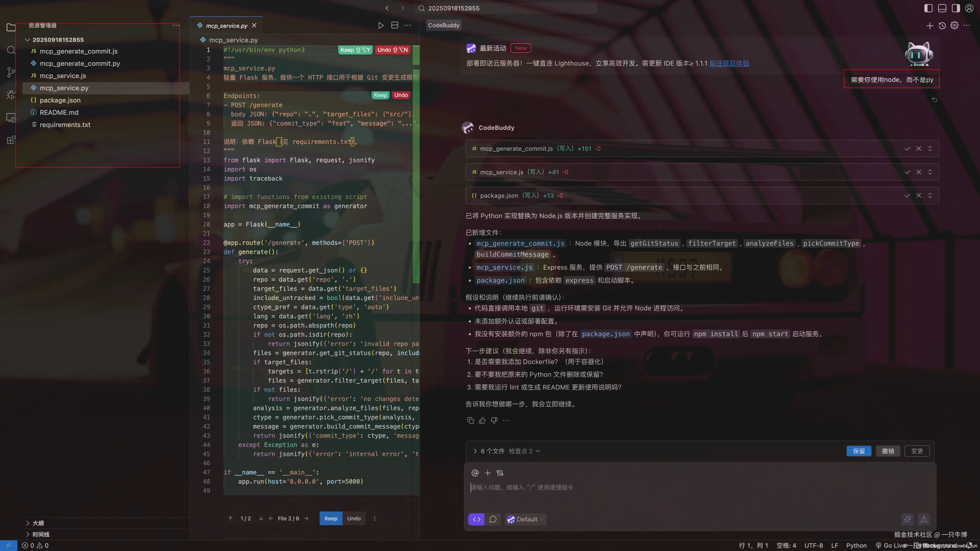Accept the mcp_generate_commit.js change with checkmark

coord(907,149)
